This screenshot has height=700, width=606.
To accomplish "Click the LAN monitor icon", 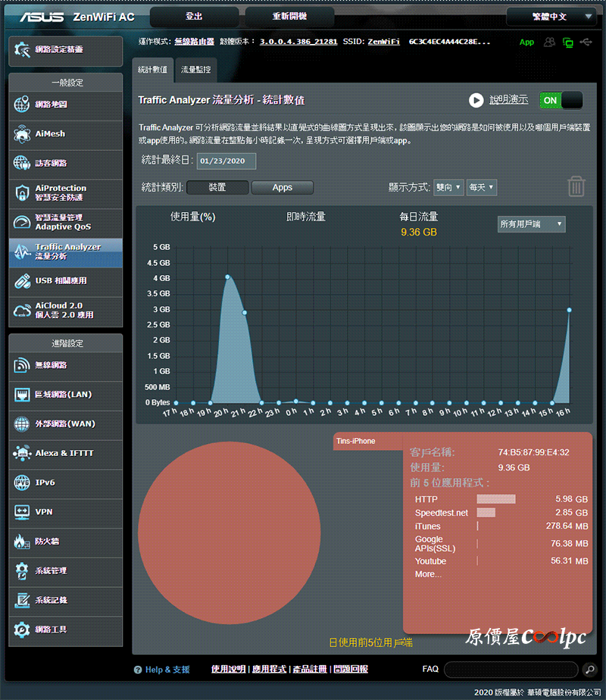I will tap(22, 395).
